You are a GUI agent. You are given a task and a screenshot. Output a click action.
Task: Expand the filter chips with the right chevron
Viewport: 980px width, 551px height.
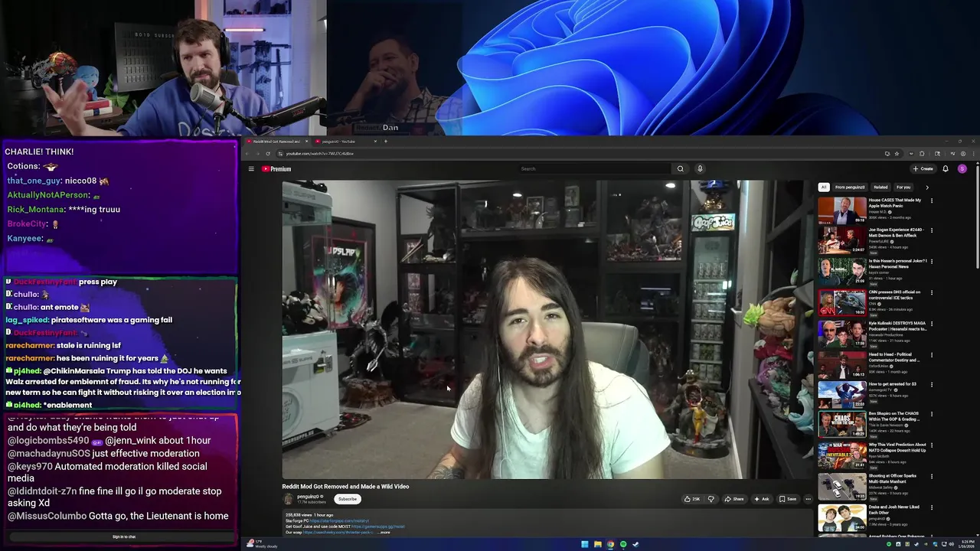(x=927, y=187)
